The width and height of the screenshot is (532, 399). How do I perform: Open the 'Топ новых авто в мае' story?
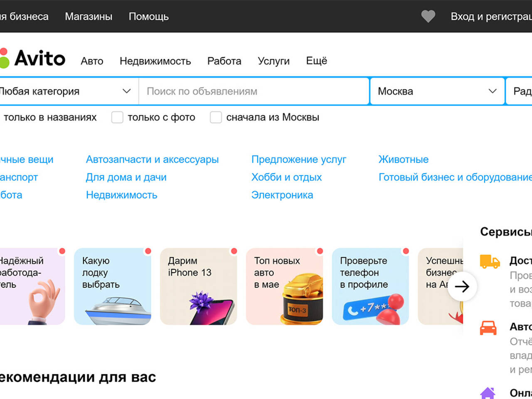(x=285, y=286)
